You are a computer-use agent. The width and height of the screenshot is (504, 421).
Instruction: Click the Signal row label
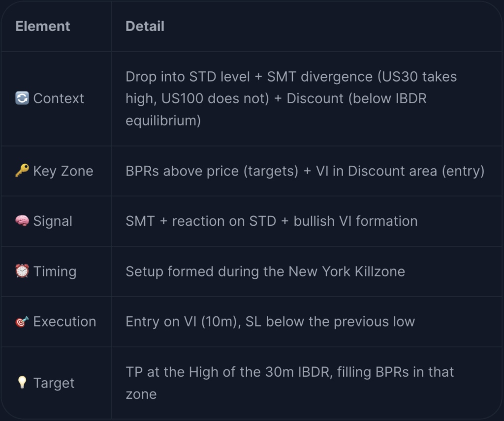click(x=53, y=221)
